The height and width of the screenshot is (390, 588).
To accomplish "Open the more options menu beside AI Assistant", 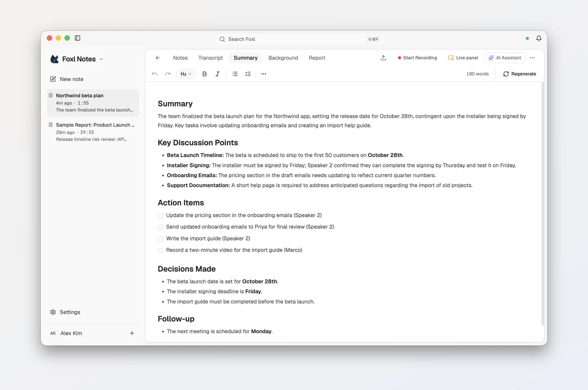I will pyautogui.click(x=532, y=58).
